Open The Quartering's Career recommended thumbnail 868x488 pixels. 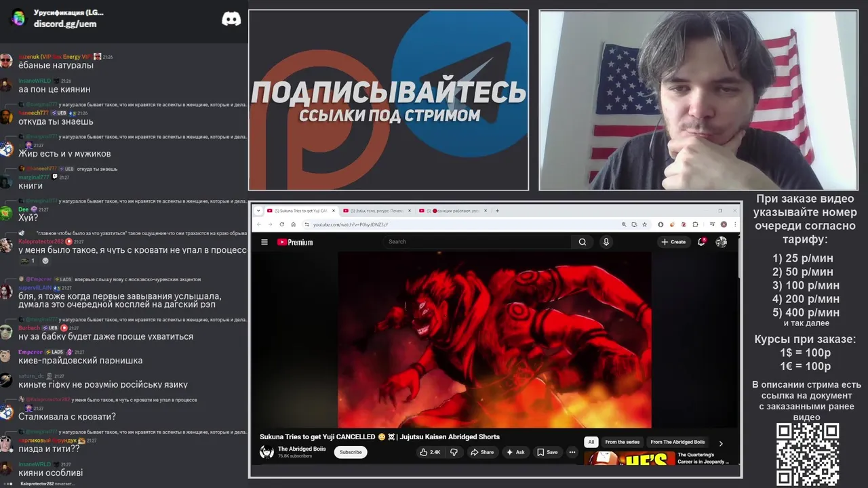click(x=628, y=459)
